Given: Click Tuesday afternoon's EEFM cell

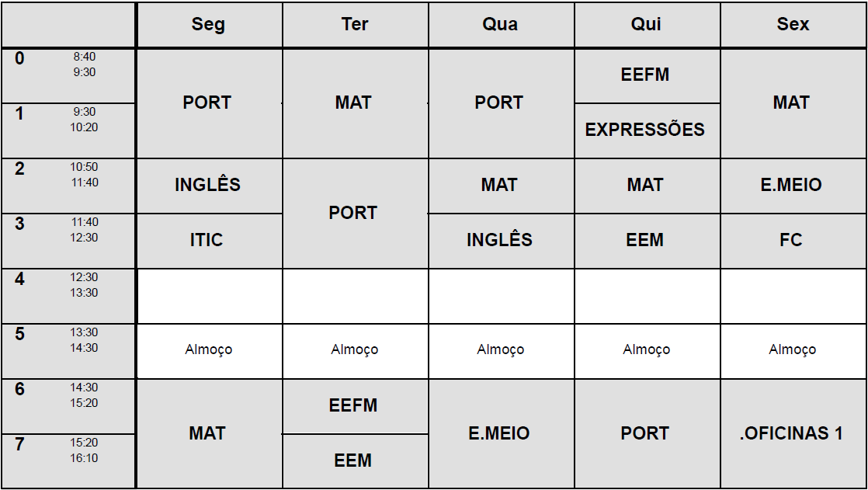Looking at the screenshot, I should click(353, 405).
